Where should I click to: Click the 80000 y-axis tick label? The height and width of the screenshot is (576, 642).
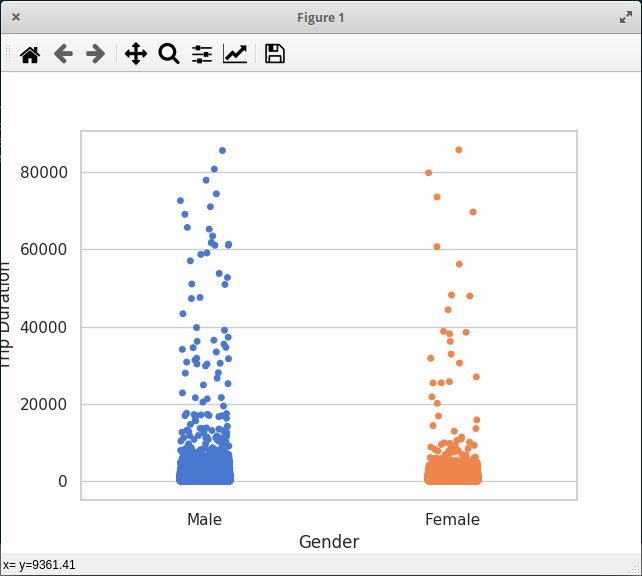(44, 172)
